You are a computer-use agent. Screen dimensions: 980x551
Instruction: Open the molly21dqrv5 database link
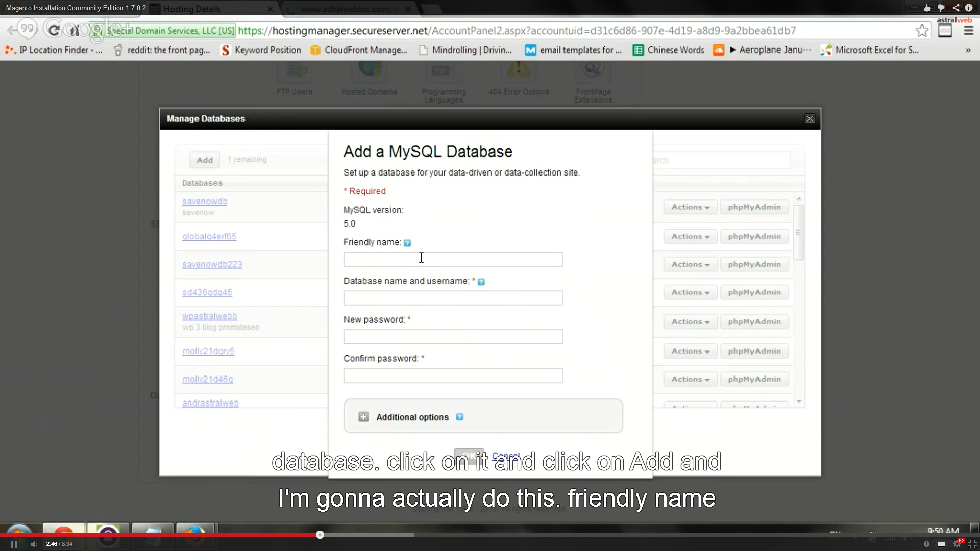pyautogui.click(x=208, y=351)
